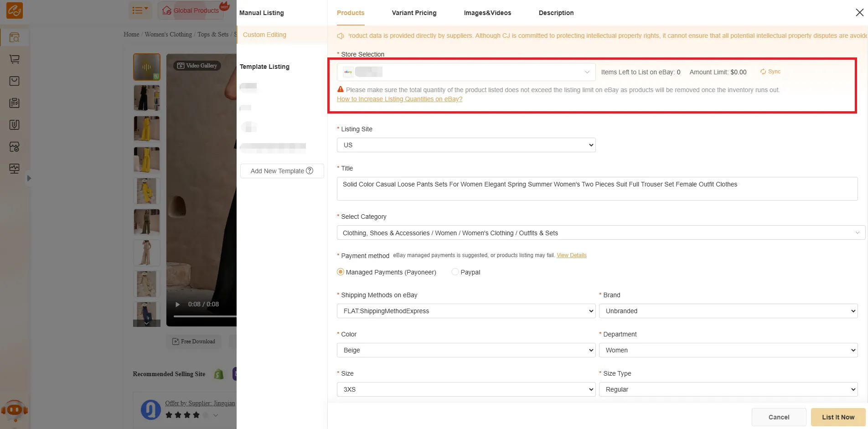This screenshot has height=429, width=868.
Task: Select the Paypal payment radio button
Action: coord(455,272)
